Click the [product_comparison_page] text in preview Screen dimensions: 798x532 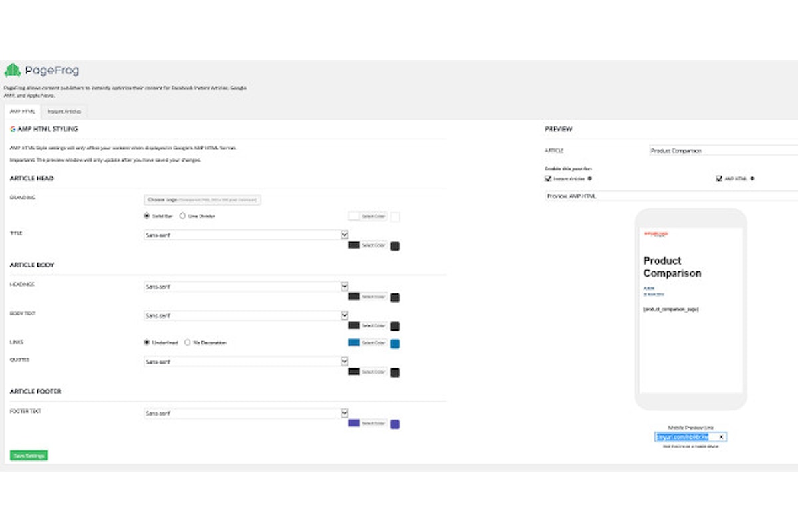(671, 309)
